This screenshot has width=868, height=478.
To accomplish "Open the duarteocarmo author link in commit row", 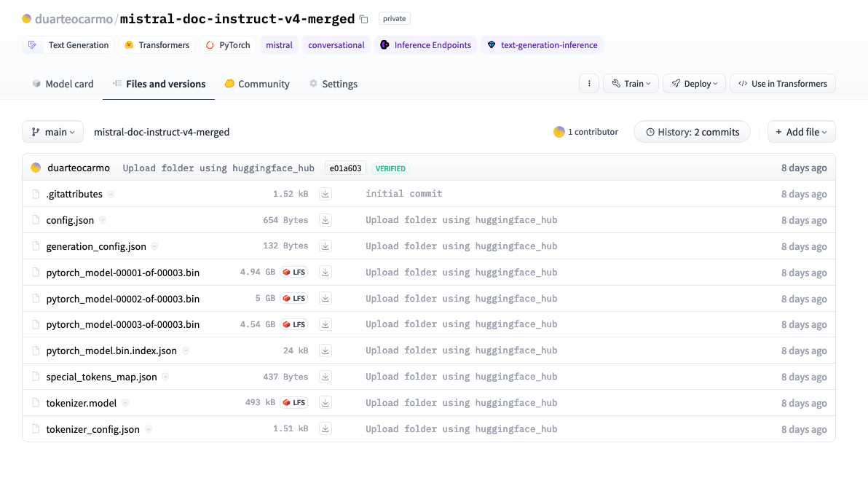I will 79,168.
